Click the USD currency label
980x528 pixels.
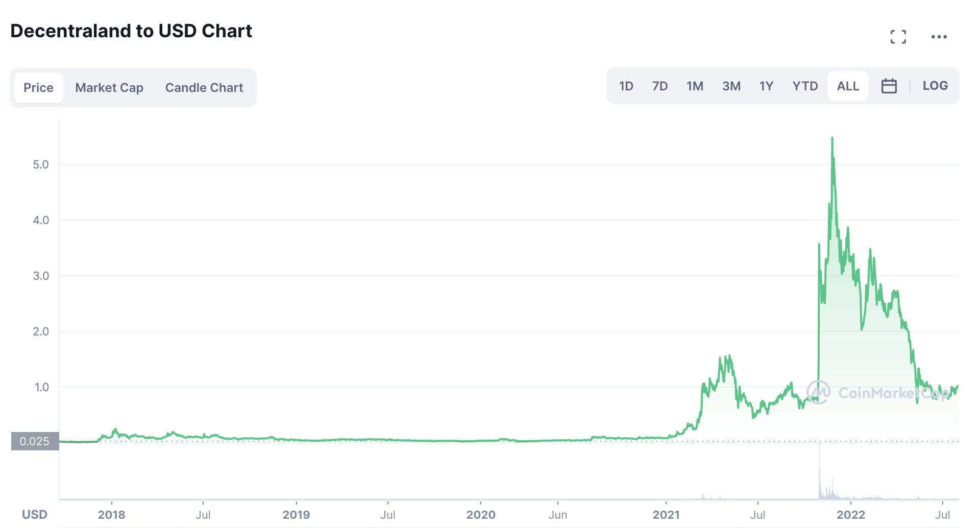tap(35, 515)
